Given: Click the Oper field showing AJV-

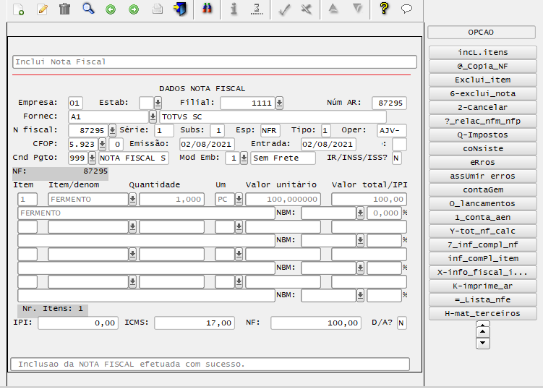Looking at the screenshot, I should click(392, 131).
